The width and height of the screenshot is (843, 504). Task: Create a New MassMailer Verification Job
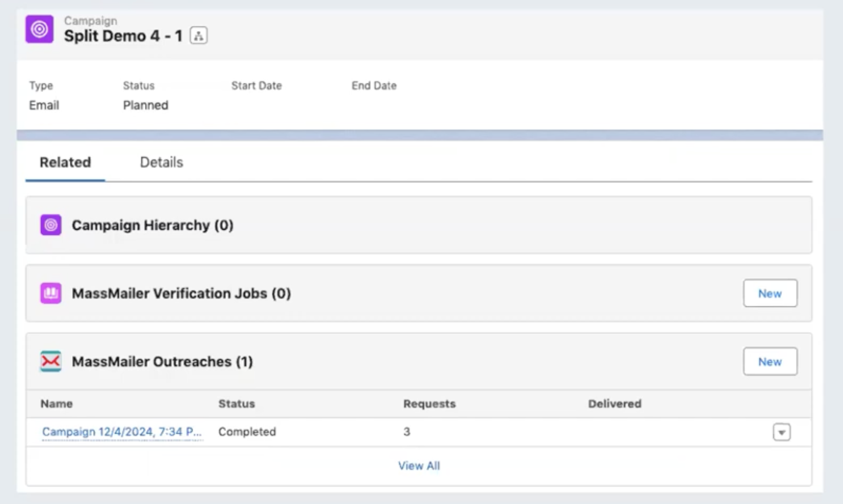tap(770, 293)
